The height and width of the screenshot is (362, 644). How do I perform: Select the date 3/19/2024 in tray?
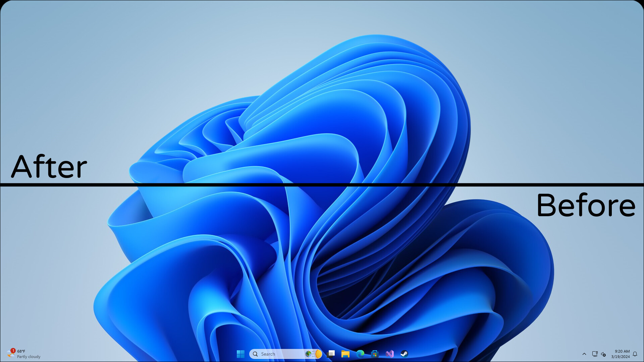coord(621,356)
